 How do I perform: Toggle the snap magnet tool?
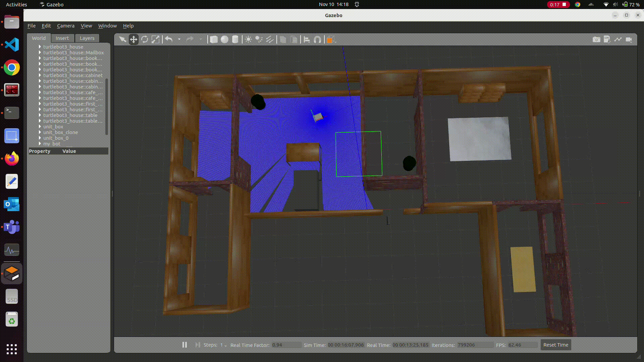coord(317,40)
